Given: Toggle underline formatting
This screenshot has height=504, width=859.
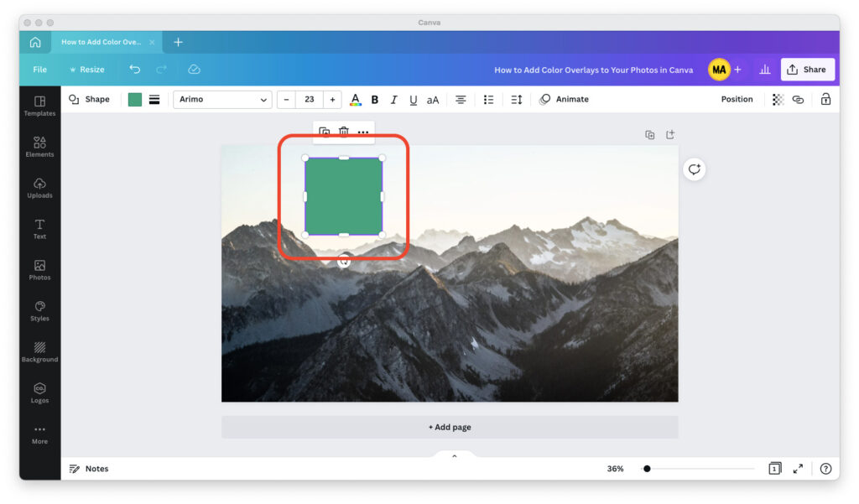Looking at the screenshot, I should pos(413,100).
